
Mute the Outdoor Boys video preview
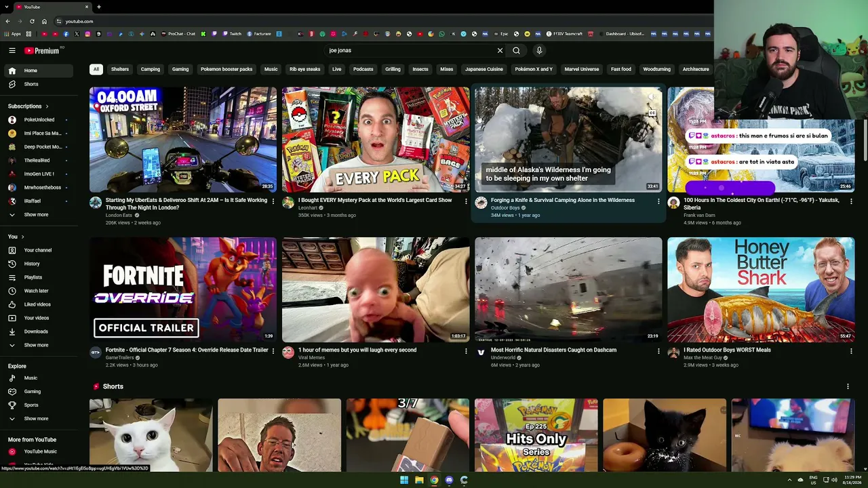pos(652,97)
